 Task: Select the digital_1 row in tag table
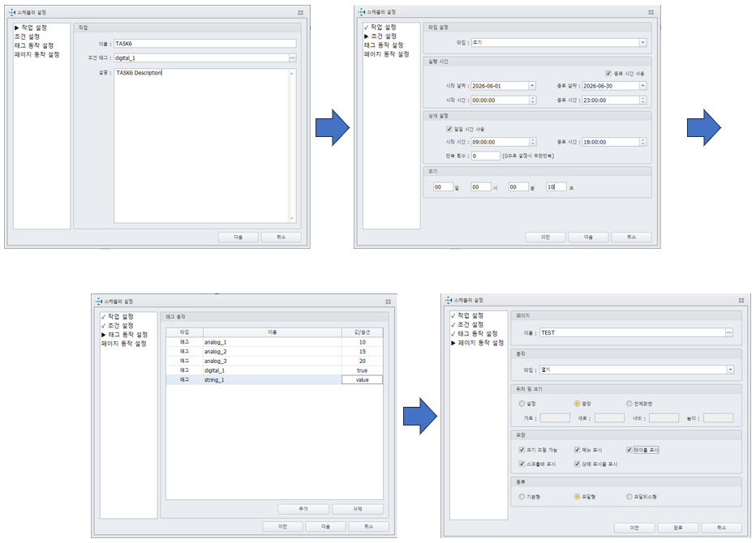[x=274, y=370]
